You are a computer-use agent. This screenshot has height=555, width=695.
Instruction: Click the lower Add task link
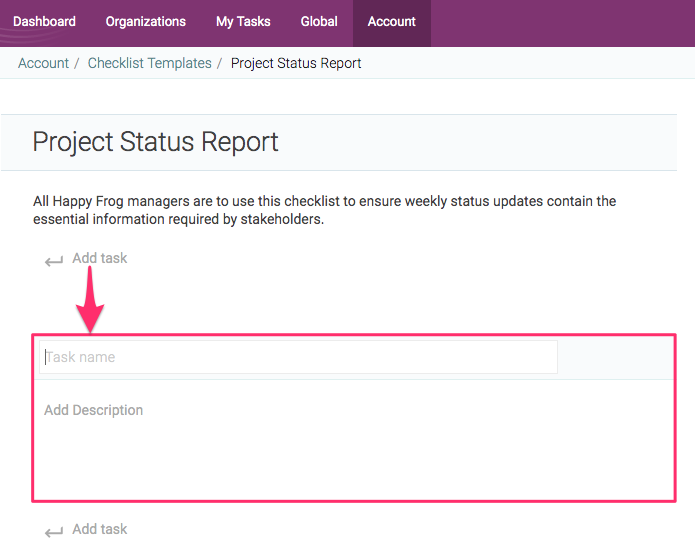[100, 529]
